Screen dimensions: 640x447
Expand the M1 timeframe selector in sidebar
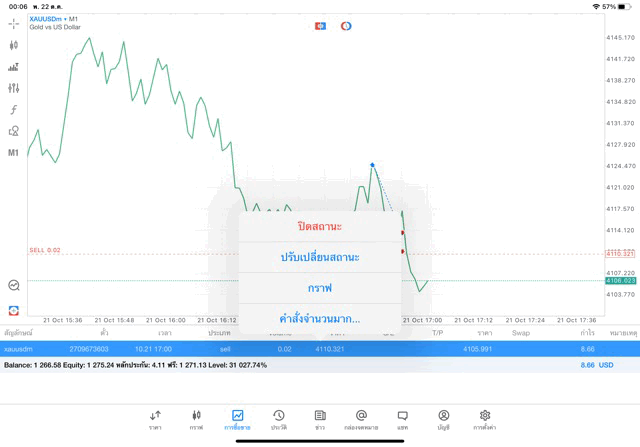[13, 153]
